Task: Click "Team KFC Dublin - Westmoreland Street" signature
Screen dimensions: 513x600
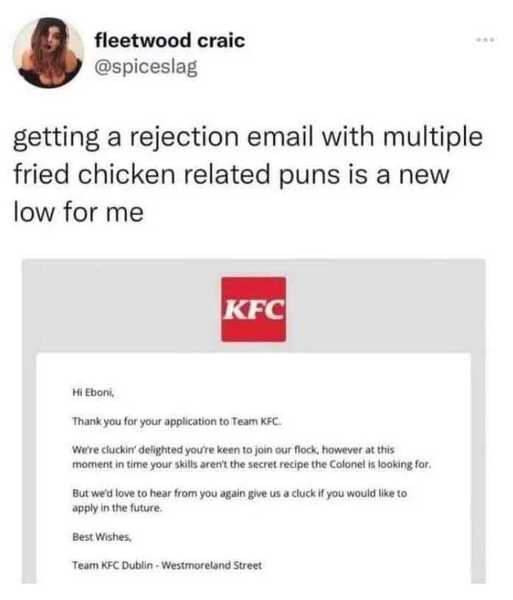Action: click(x=167, y=565)
